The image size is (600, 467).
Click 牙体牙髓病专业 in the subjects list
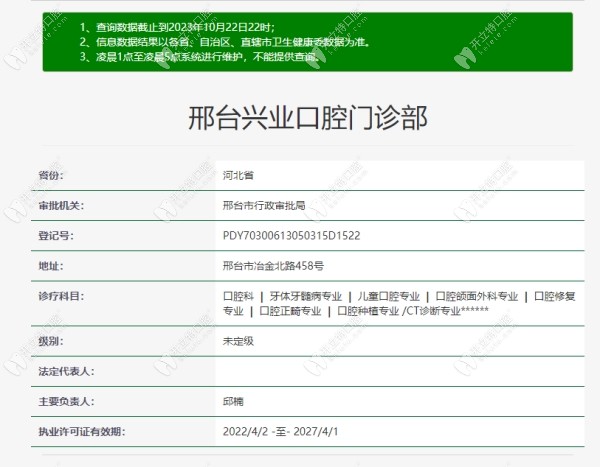[305, 296]
